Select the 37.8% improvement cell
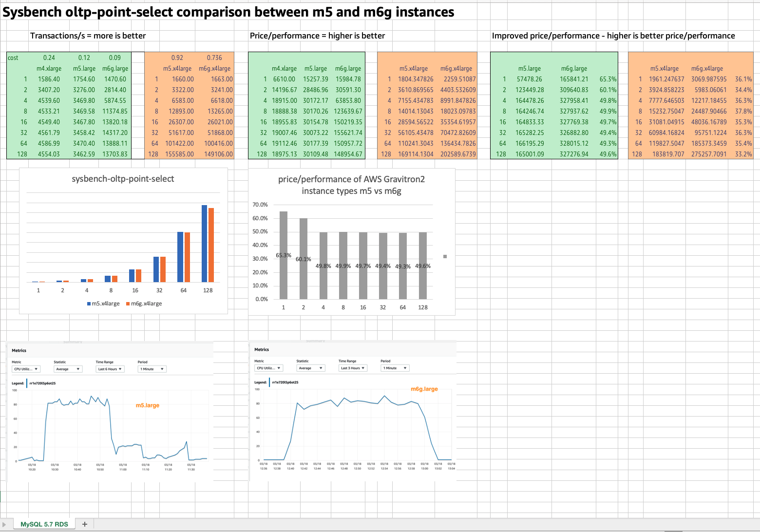Screen dimensions: 760x532 tap(743, 111)
